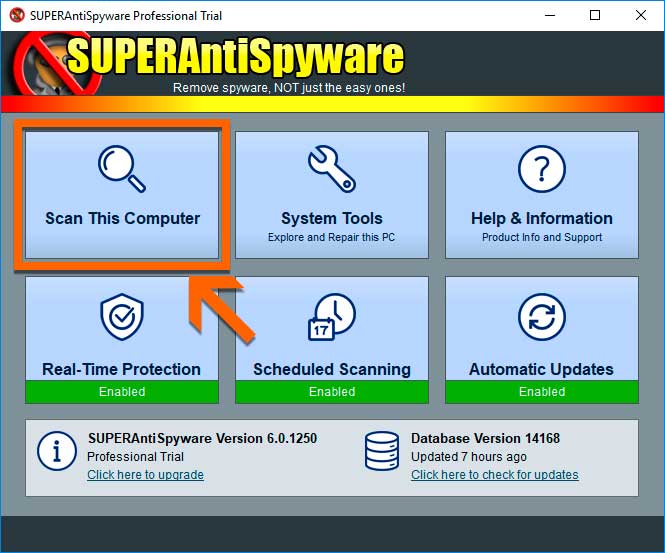Image resolution: width=665 pixels, height=553 pixels.
Task: Follow Click here to check for updates link
Action: click(495, 475)
